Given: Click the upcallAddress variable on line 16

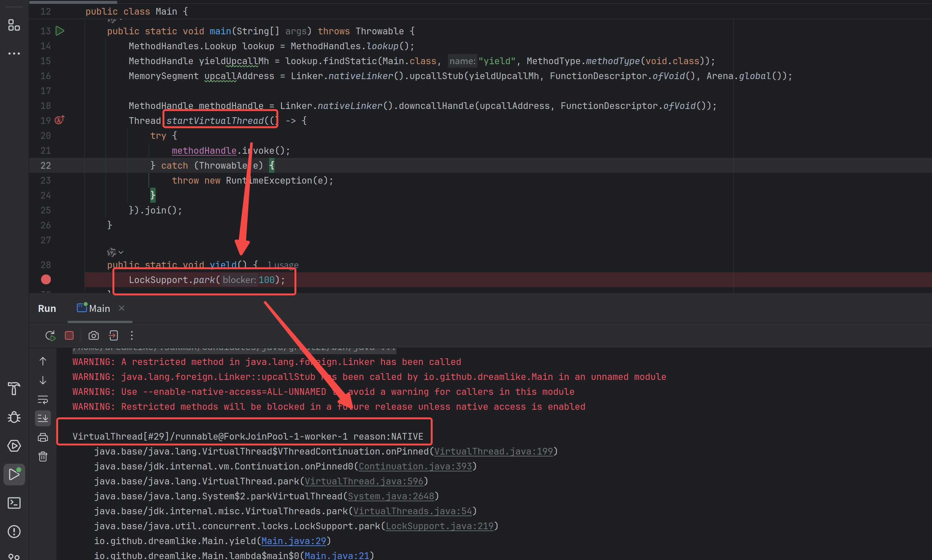Looking at the screenshot, I should [239, 76].
